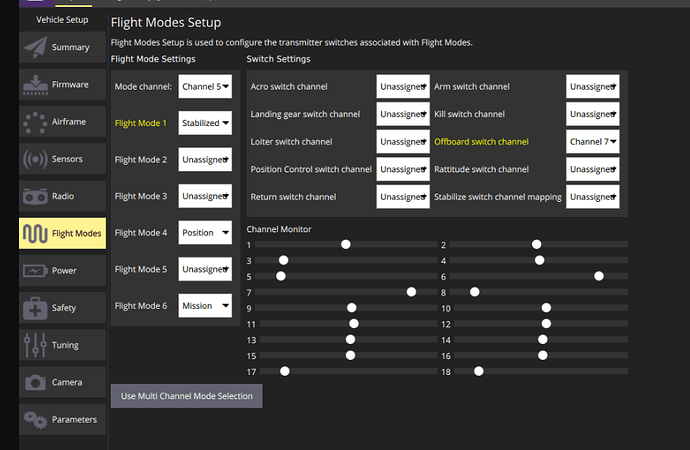Open the Parameters section
690x450 pixels.
pos(62,420)
